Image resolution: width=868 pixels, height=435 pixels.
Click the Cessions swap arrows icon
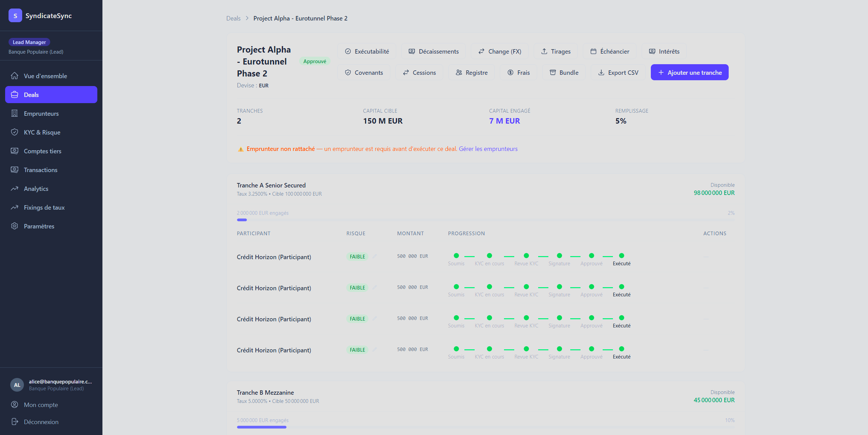406,72
